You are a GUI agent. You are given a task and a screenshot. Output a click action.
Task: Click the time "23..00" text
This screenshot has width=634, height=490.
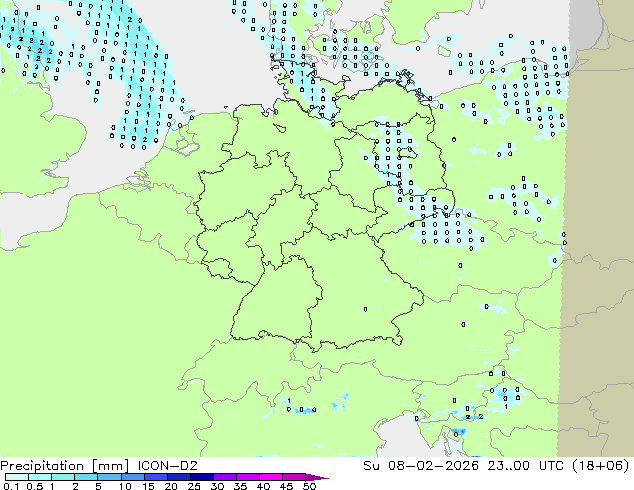[x=508, y=466]
